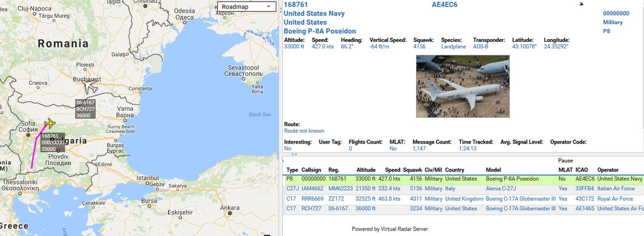Sort the list by Country column
Screen dimensions: 644x236
[x=458, y=169]
